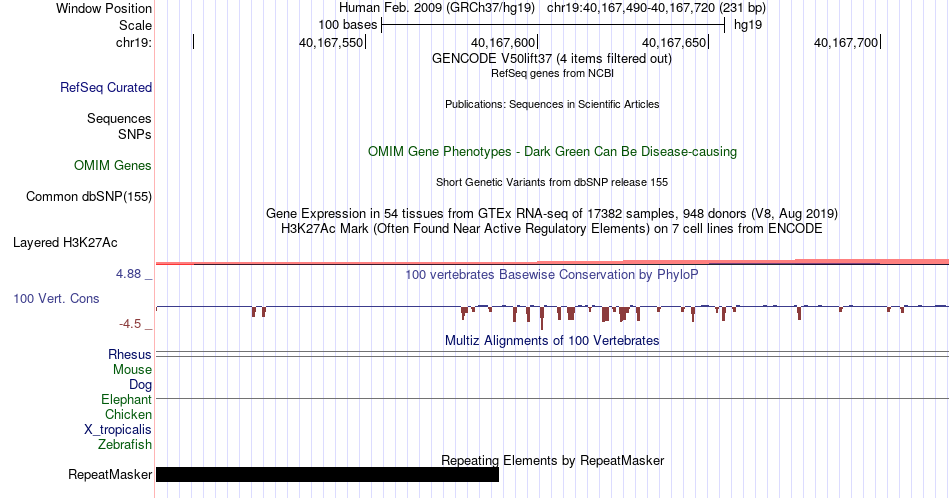
Task: Click Short Genetic Variants from dbSNP title
Action: 552,182
